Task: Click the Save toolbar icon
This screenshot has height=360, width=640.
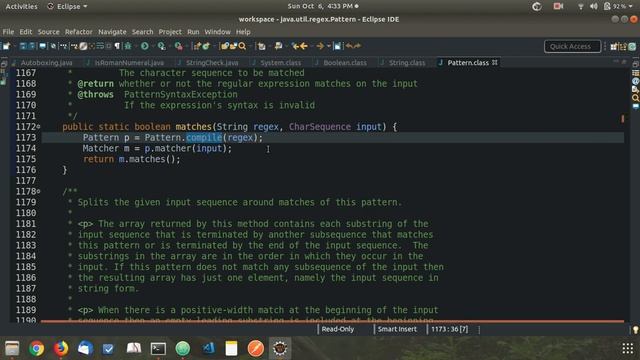Action: click(x=23, y=46)
